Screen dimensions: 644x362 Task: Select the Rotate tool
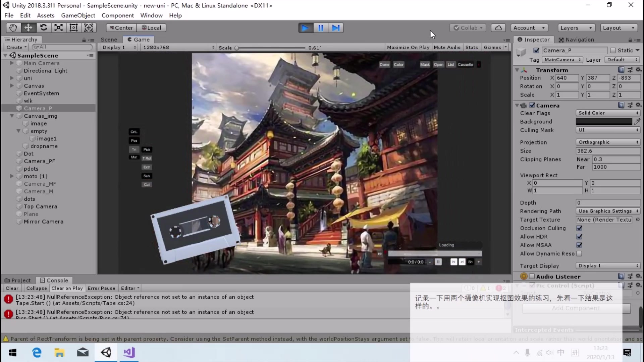[44, 28]
